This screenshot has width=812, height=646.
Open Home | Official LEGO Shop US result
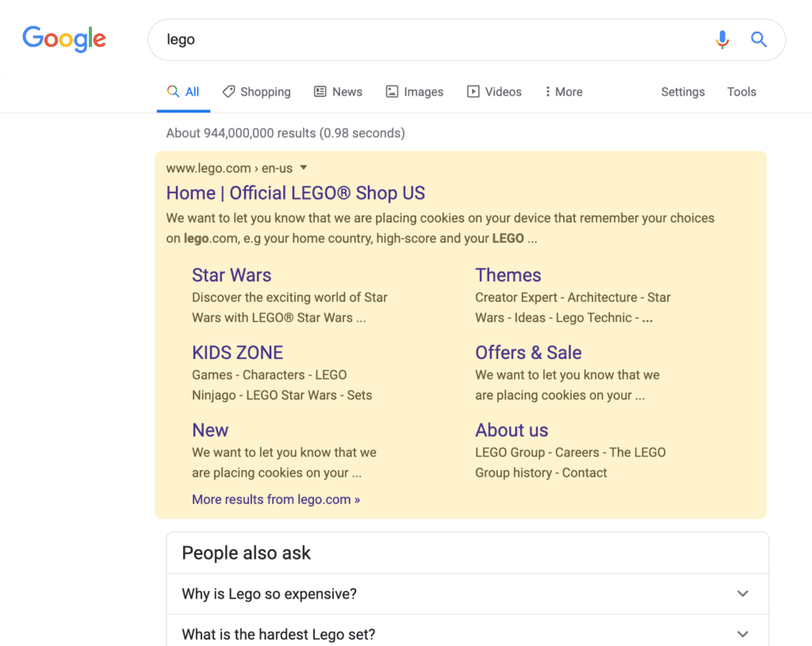coord(295,193)
